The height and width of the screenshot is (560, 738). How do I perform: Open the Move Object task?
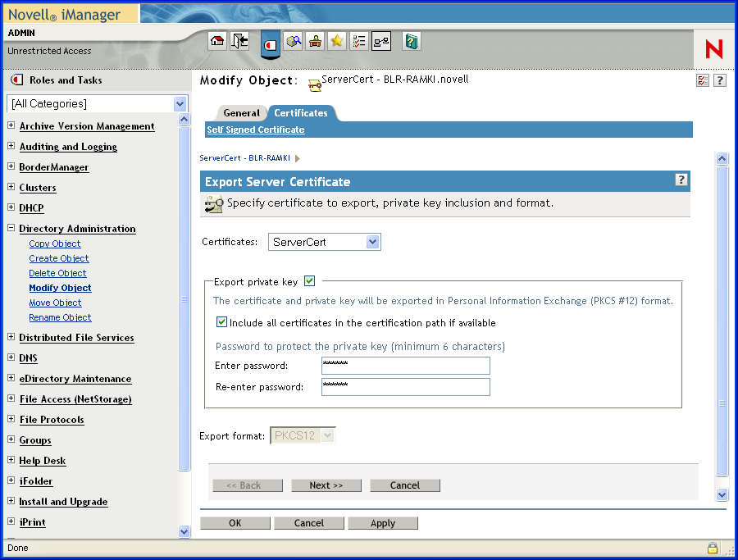(x=55, y=303)
